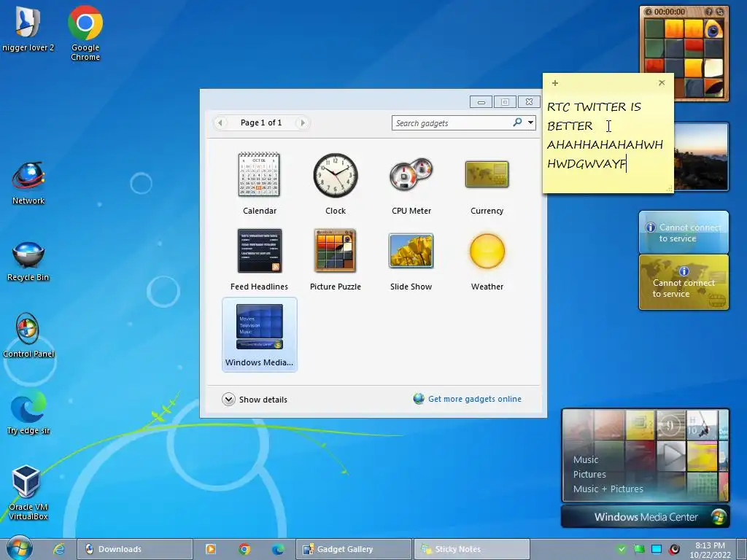Click the search magnifier icon

pyautogui.click(x=517, y=122)
